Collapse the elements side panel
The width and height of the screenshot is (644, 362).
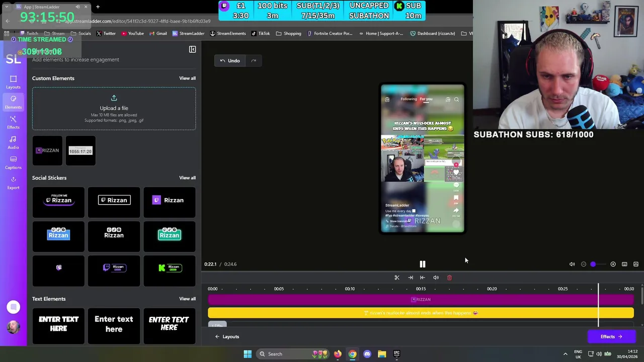[192, 49]
